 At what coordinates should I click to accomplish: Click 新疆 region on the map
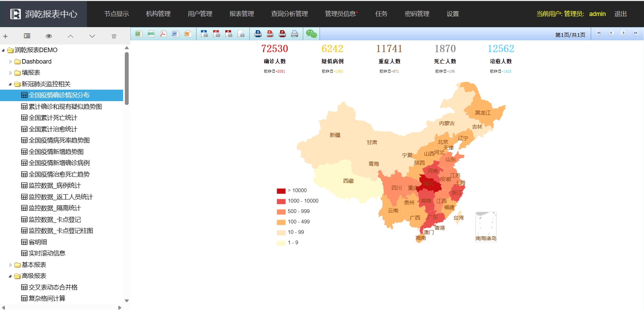coord(335,135)
